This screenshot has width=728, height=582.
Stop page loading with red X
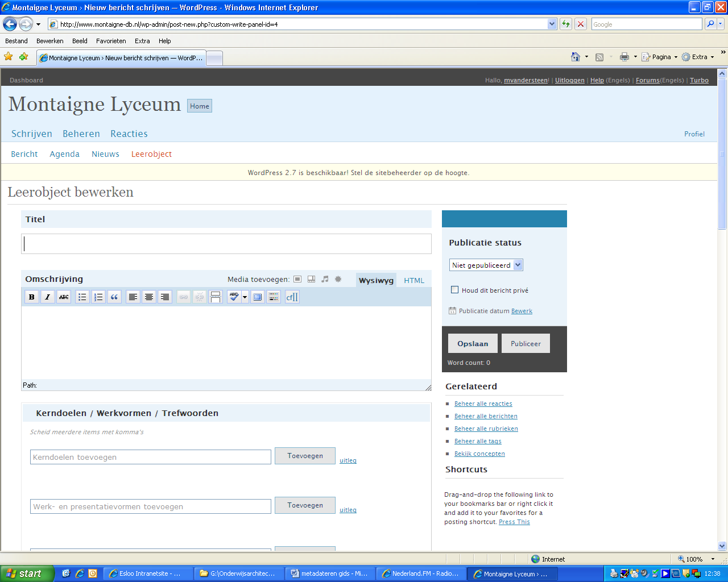(580, 24)
